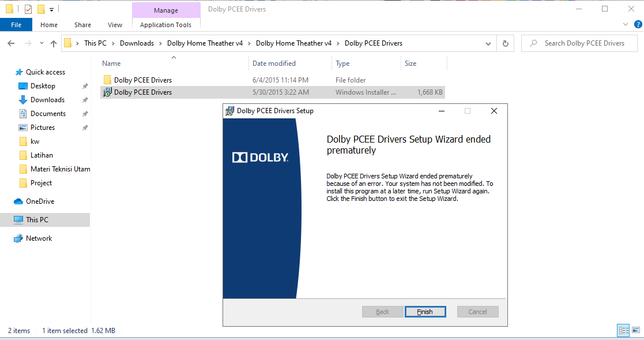The image size is (644, 340).
Task: Open the Share ribbon tab
Action: 82,25
